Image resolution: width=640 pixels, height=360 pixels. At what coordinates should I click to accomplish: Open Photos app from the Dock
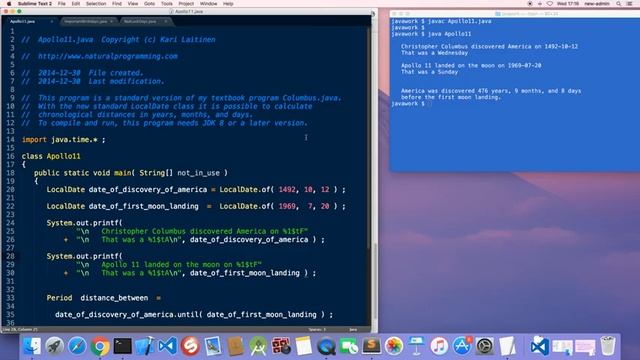(x=394, y=346)
